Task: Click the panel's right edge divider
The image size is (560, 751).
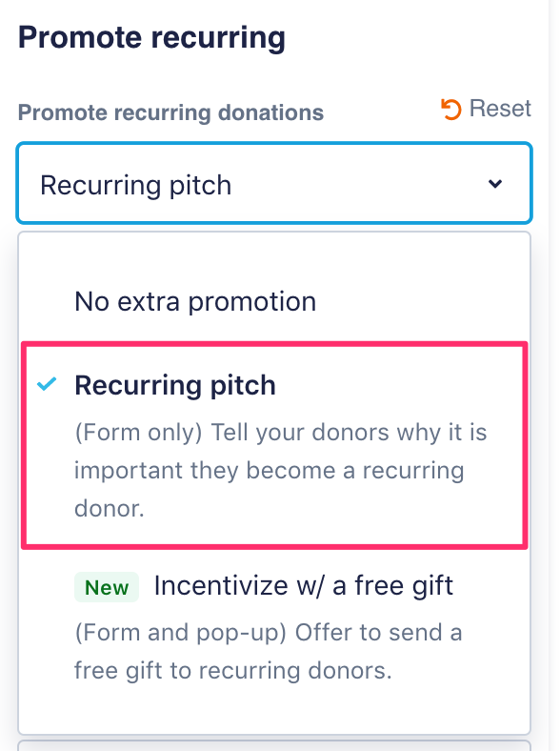Action: tap(549, 375)
